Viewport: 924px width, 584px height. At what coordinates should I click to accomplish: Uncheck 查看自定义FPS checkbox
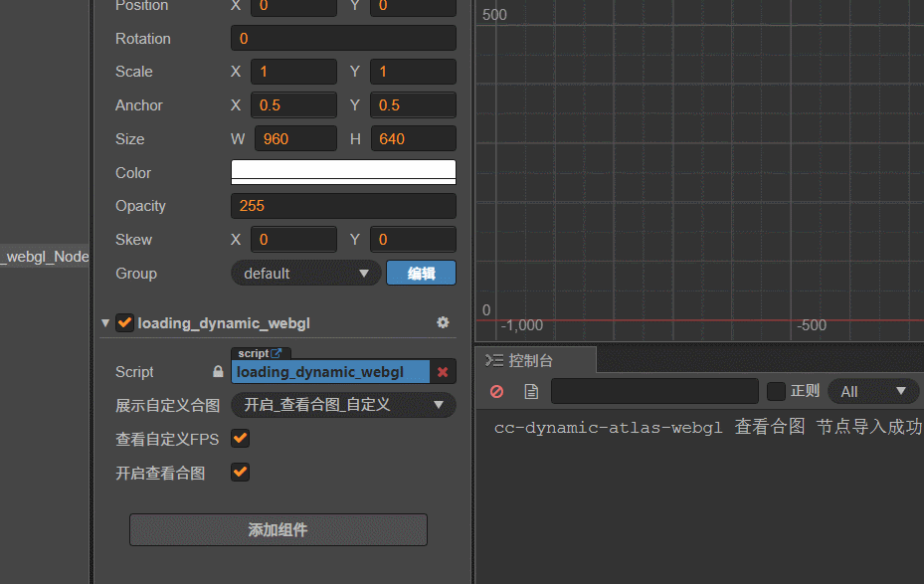(x=241, y=439)
